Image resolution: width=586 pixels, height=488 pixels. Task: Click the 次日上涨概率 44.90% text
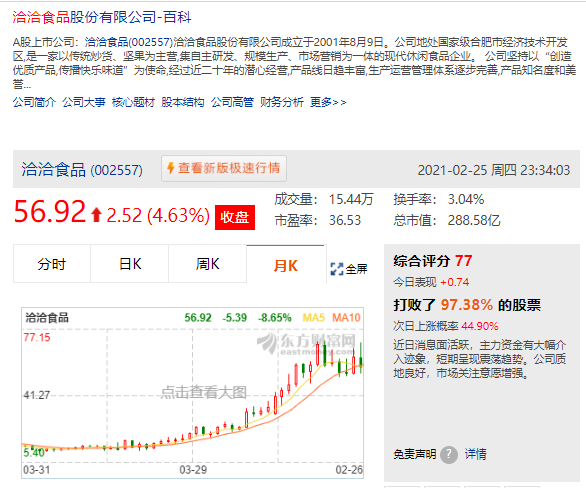tap(445, 326)
